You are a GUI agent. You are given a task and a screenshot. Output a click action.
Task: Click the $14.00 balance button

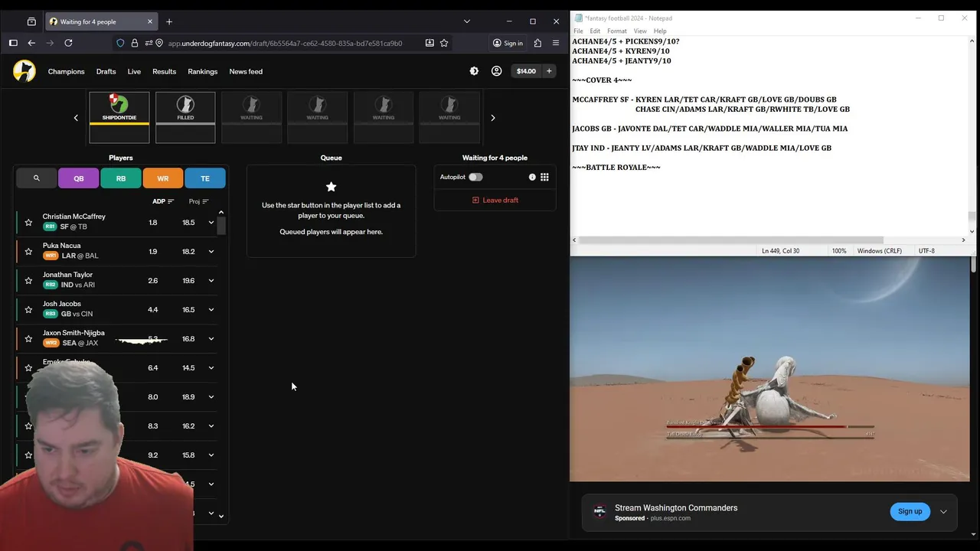click(526, 71)
